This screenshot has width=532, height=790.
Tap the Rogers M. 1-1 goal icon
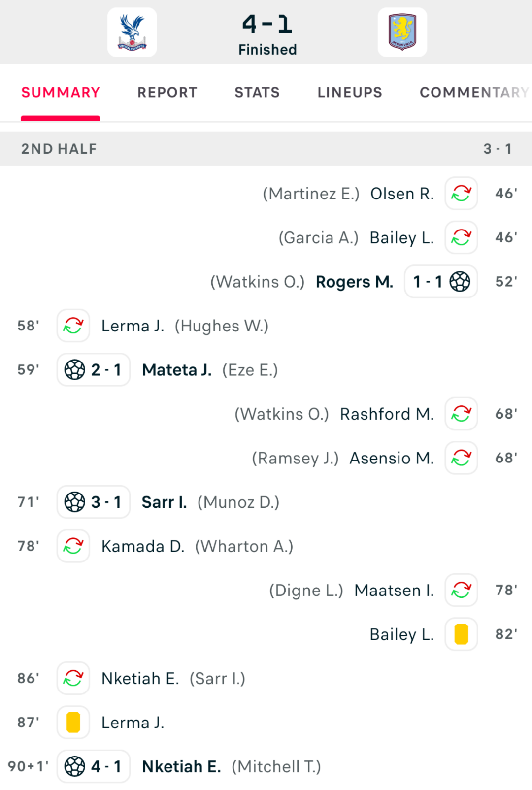pyautogui.click(x=441, y=282)
